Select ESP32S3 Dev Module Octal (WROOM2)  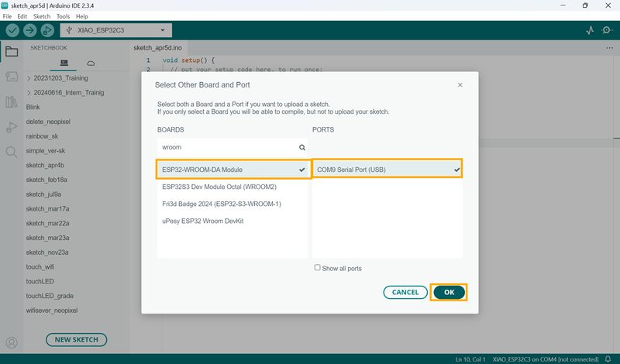coord(232,187)
